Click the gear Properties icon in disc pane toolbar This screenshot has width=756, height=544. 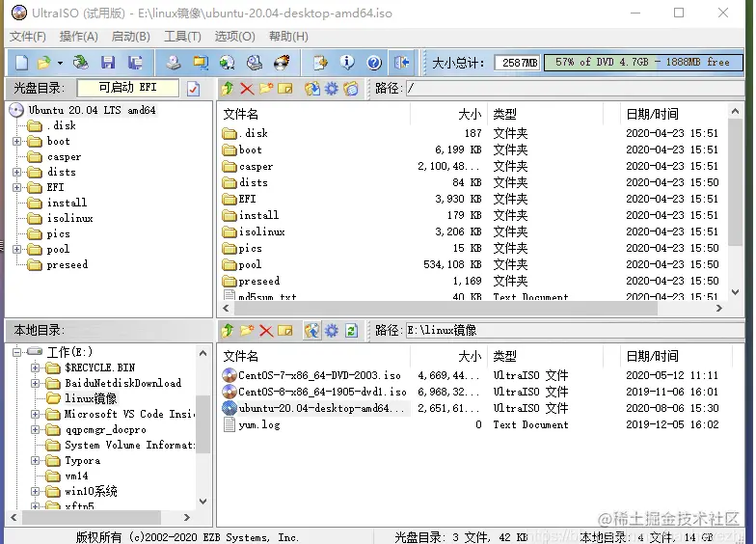coord(332,89)
